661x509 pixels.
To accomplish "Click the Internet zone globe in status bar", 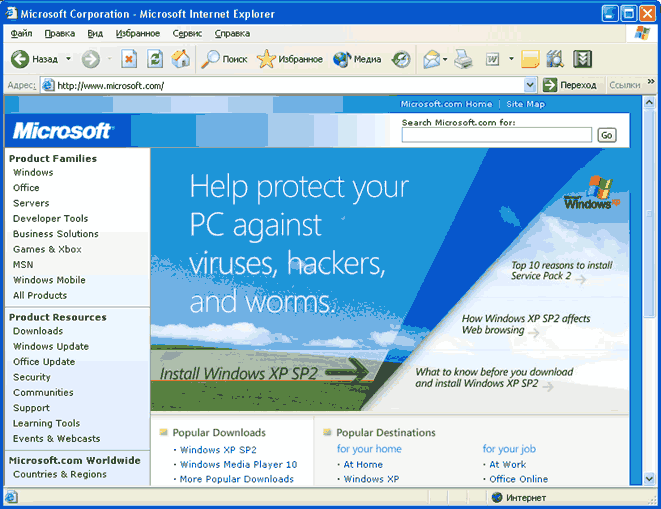I will 497,498.
